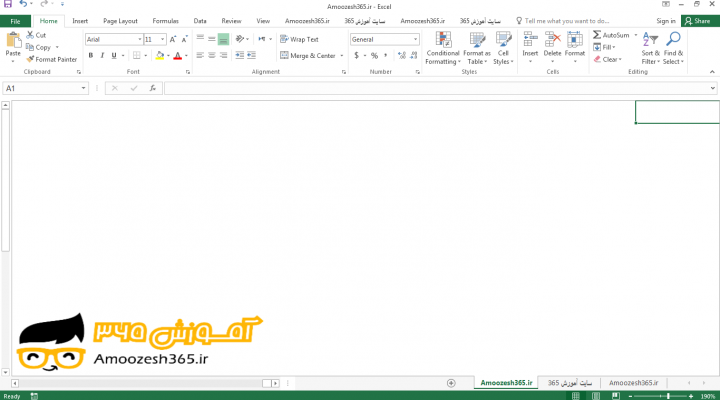Open the Cell Styles gallery
This screenshot has height=400, width=720.
coord(503,48)
